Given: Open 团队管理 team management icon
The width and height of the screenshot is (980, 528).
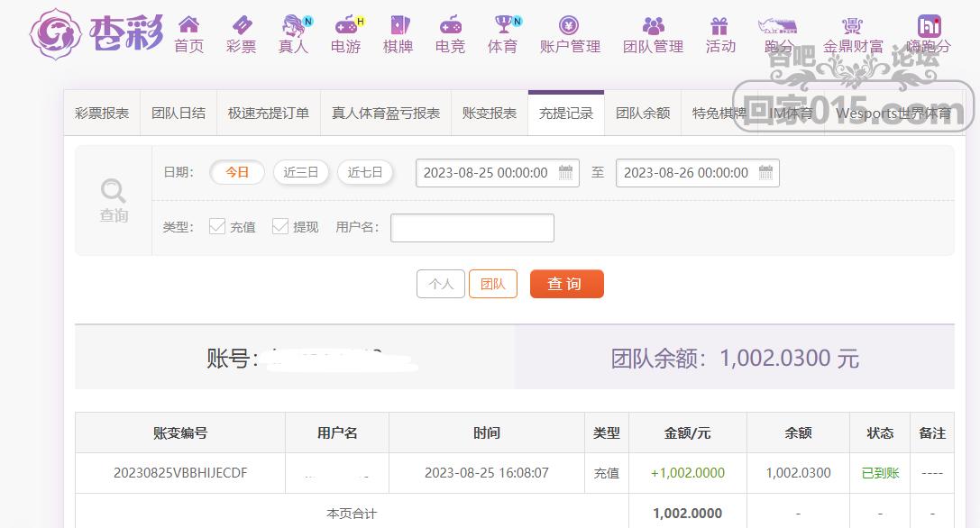Looking at the screenshot, I should 653,25.
